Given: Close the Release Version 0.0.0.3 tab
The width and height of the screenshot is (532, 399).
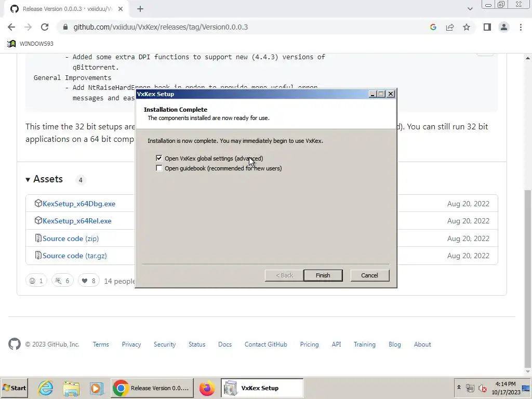Looking at the screenshot, I should (121, 9).
